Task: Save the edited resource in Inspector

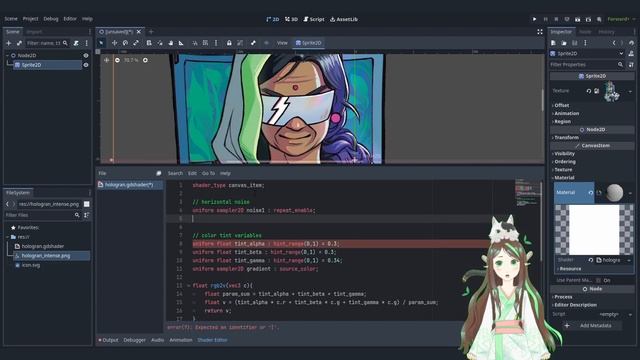Action: 574,43
